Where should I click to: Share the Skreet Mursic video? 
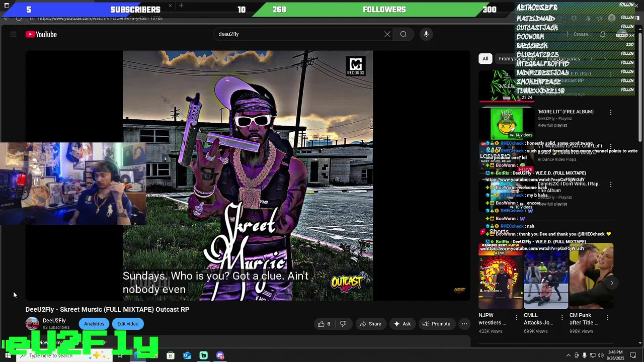370,324
